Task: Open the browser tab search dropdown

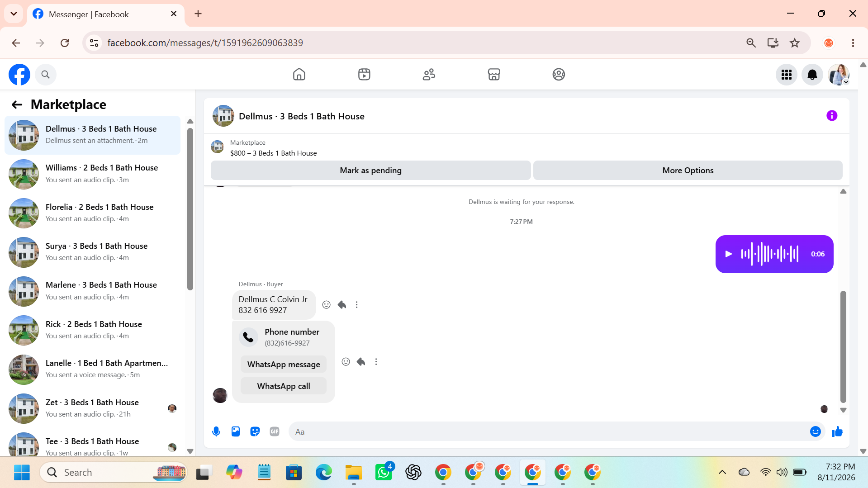Action: click(x=14, y=14)
